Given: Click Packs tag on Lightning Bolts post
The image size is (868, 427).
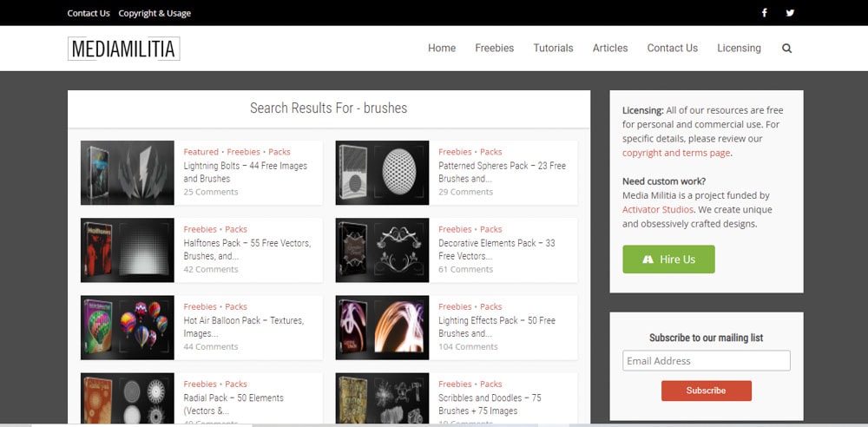Looking at the screenshot, I should (279, 152).
